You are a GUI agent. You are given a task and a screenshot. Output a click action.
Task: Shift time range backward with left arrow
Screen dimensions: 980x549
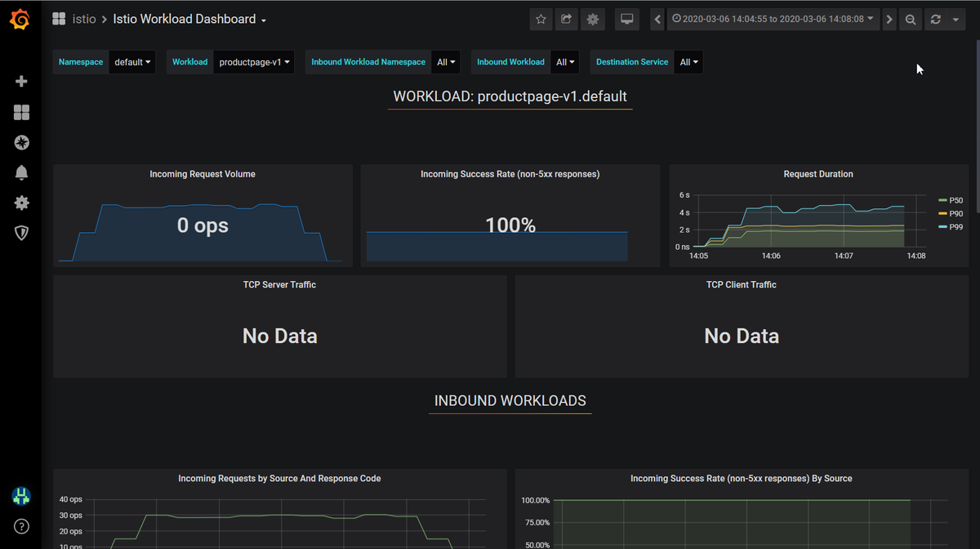point(657,20)
